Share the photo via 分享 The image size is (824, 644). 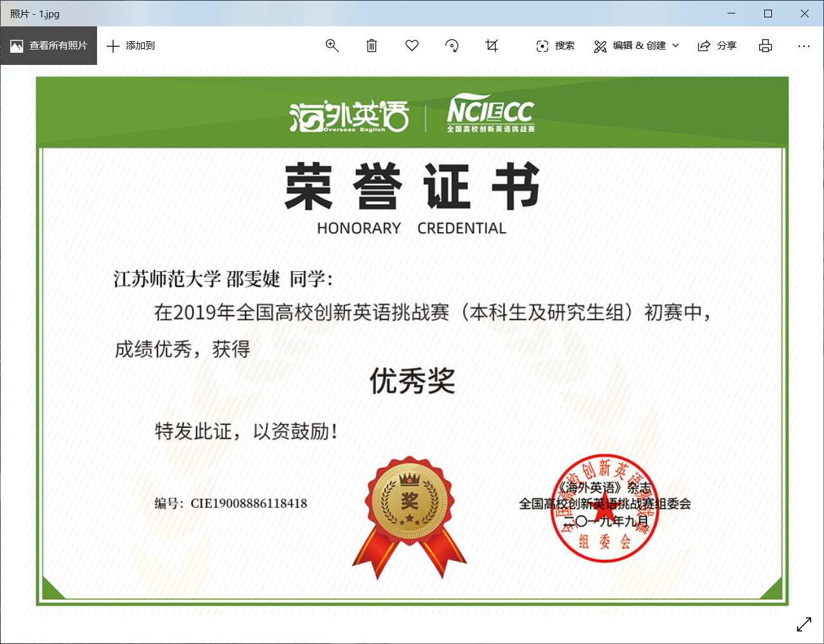pos(717,46)
